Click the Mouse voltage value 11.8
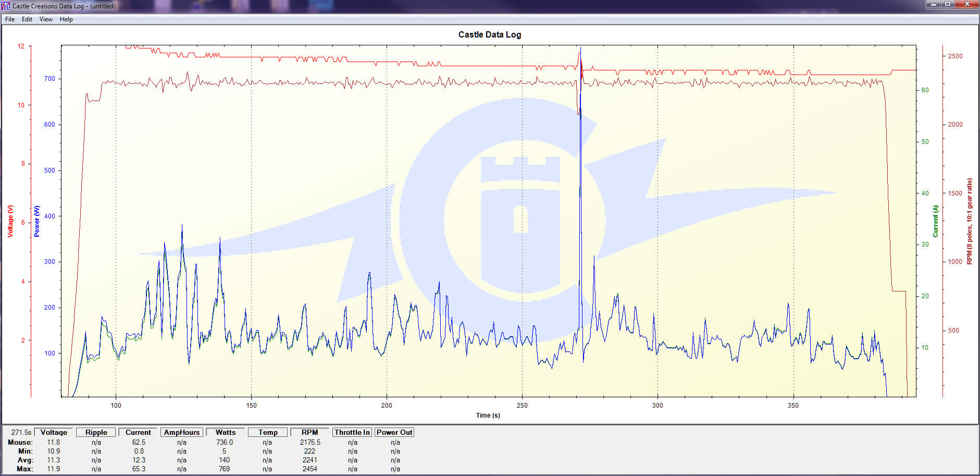This screenshot has height=476, width=980. pos(54,442)
